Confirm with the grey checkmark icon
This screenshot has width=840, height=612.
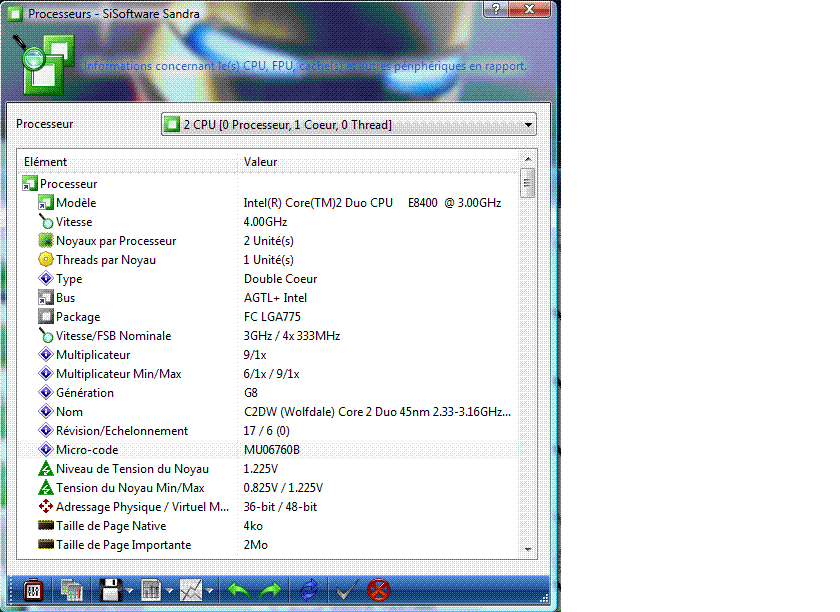coord(346,591)
